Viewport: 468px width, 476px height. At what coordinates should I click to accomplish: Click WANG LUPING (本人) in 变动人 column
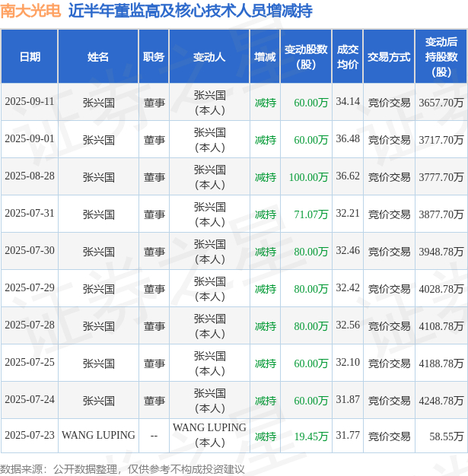pyautogui.click(x=209, y=436)
